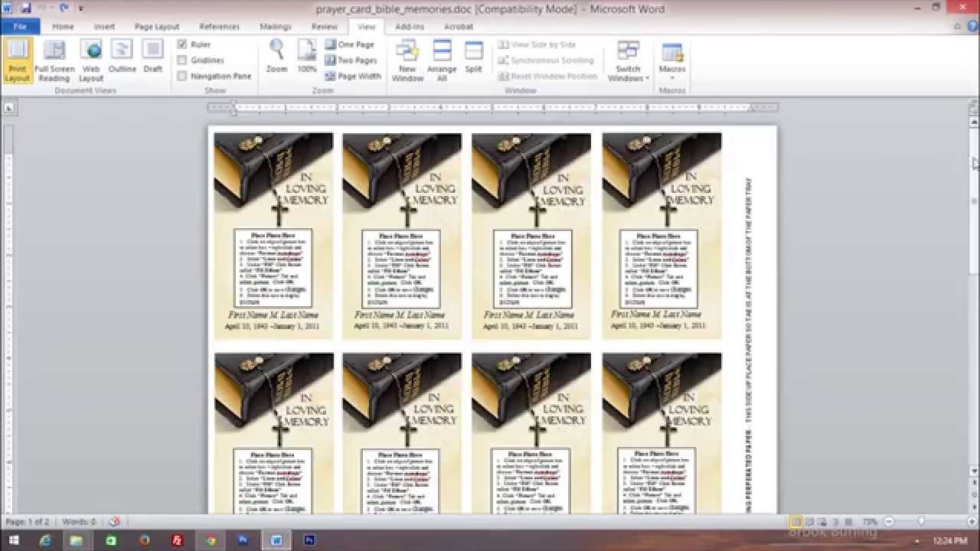
Task: Choose Two Pages zoom
Action: (x=351, y=60)
